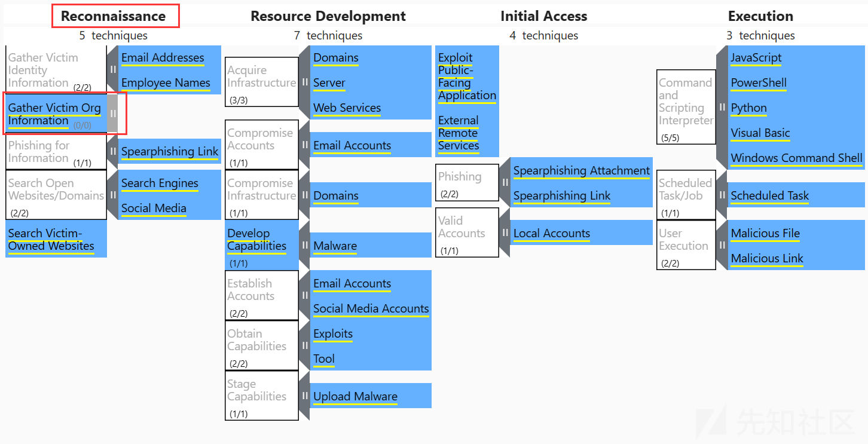The height and width of the screenshot is (444, 868).
Task: Click the Spearphishing Attachment sub-technique
Action: 581,171
